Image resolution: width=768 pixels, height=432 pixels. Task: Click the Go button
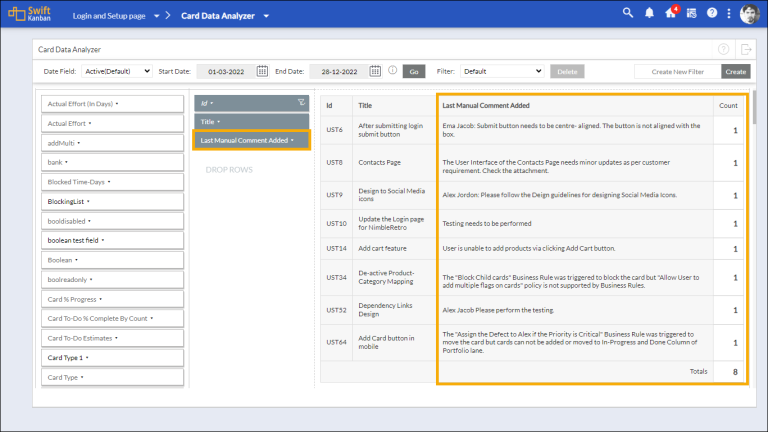(x=413, y=72)
